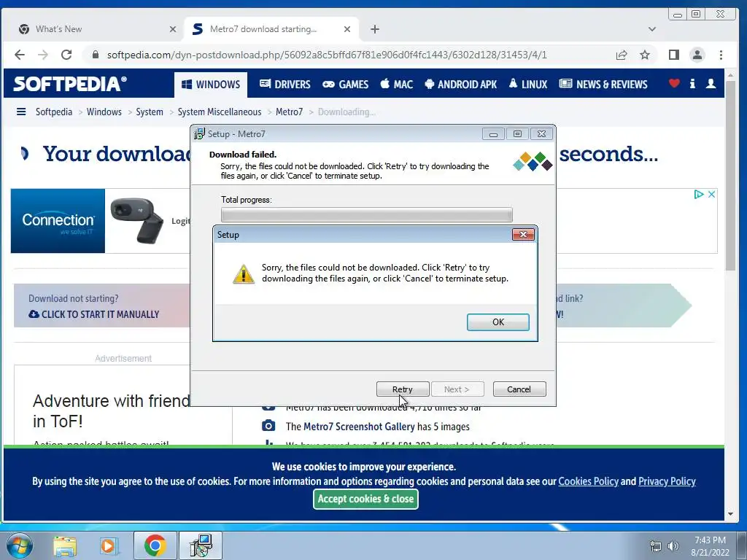The width and height of the screenshot is (747, 560).
Task: Click the camera gallery icon
Action: click(268, 425)
